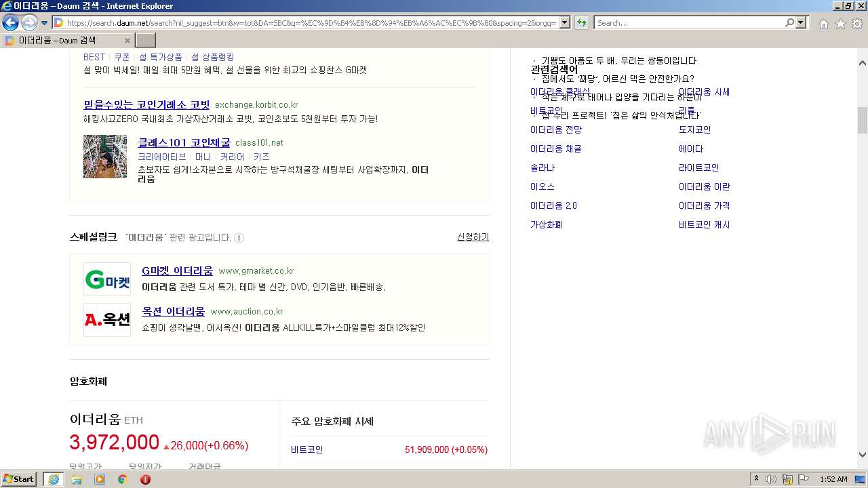The width and height of the screenshot is (868, 488).
Task: Open the 커리어 sub-link
Action: pyautogui.click(x=232, y=157)
